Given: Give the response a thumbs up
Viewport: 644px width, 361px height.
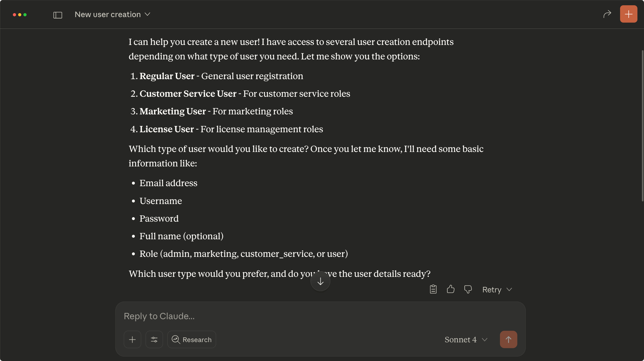Looking at the screenshot, I should click(451, 289).
